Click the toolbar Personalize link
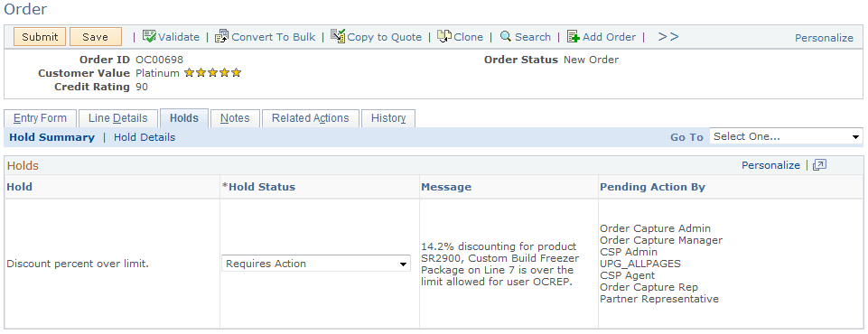868x334 pixels. [x=825, y=38]
